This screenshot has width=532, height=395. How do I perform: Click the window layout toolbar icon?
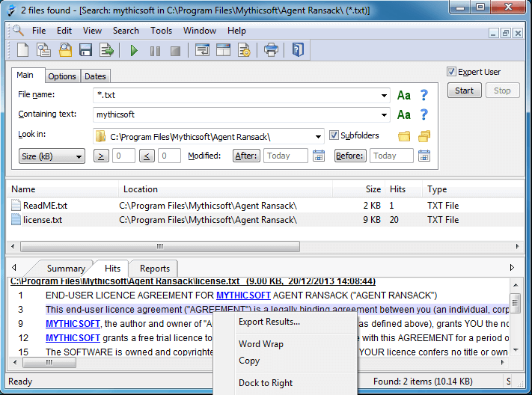(x=223, y=50)
